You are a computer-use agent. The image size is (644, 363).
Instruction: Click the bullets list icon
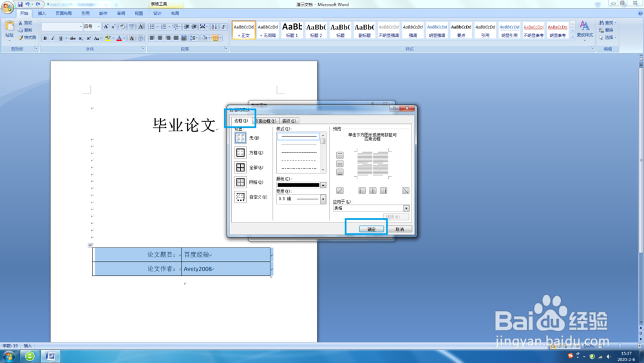(152, 26)
